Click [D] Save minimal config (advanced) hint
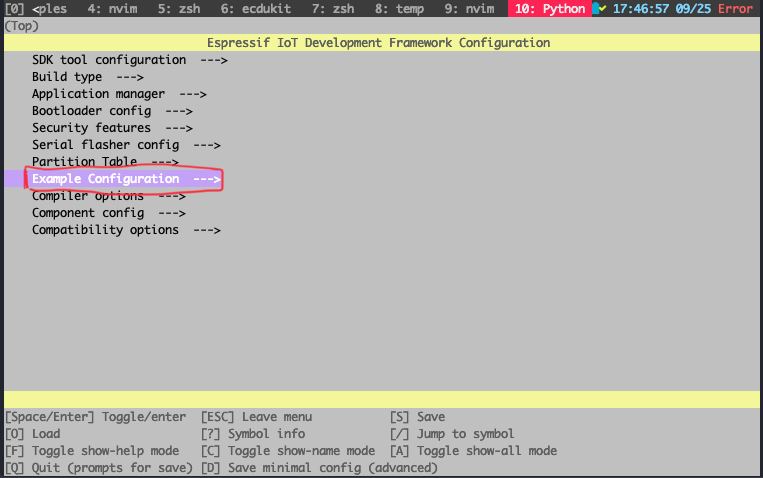This screenshot has height=478, width=763. click(x=319, y=468)
